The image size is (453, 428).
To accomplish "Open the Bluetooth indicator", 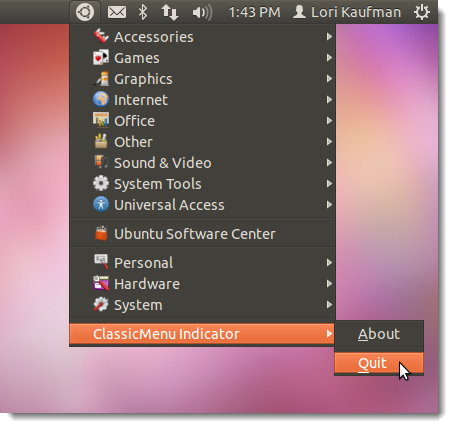I will click(x=143, y=12).
